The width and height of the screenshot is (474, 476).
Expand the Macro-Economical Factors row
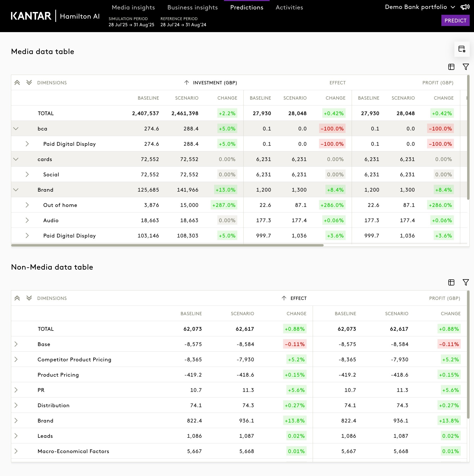point(16,451)
